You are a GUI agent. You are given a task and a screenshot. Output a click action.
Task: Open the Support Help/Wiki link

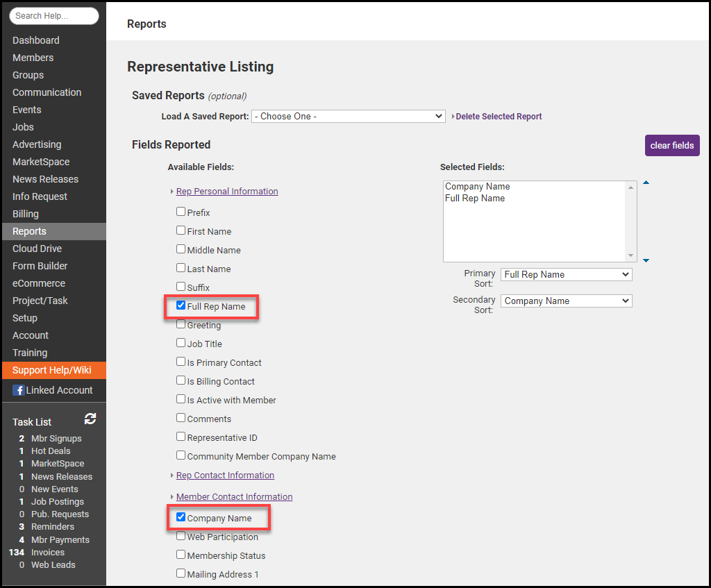click(51, 370)
